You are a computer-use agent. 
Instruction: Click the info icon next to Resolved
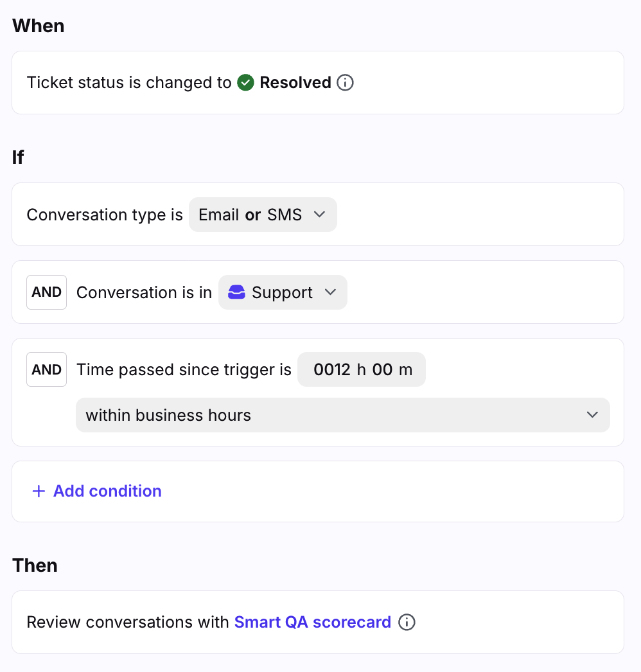pyautogui.click(x=345, y=83)
